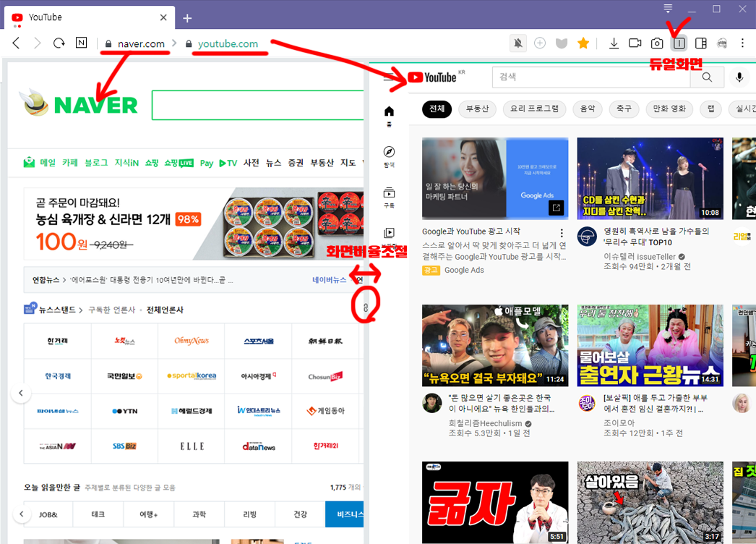Image resolution: width=756 pixels, height=544 pixels.
Task: Click the printer toolbar icon
Action: [722, 43]
